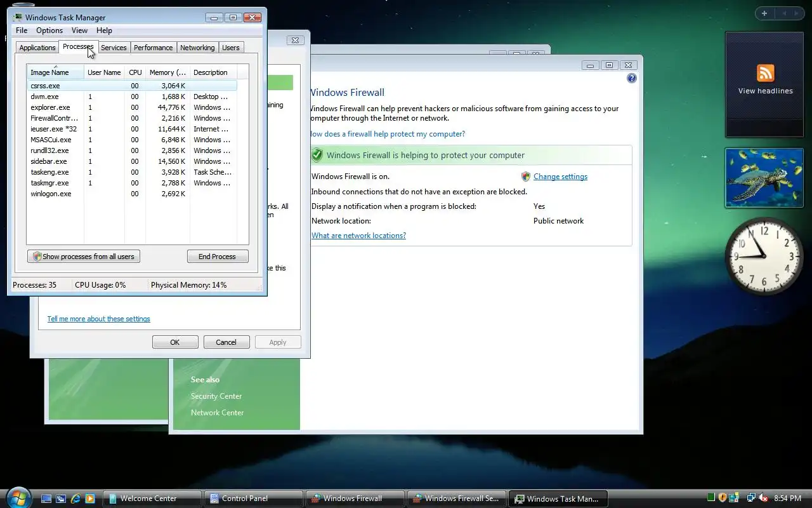812x508 pixels.
Task: Open the Help menu in Task Manager
Action: (x=104, y=30)
